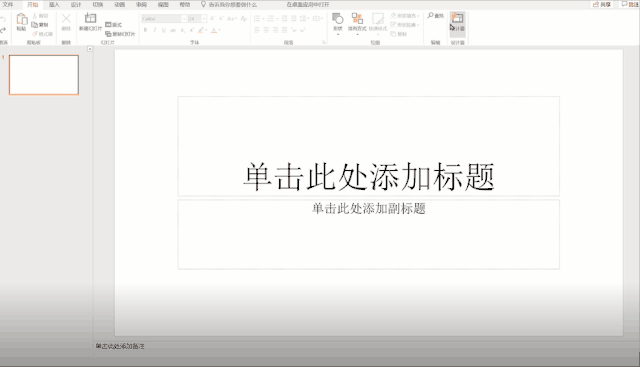Click Shape Fill (形状填充) button

405,16
